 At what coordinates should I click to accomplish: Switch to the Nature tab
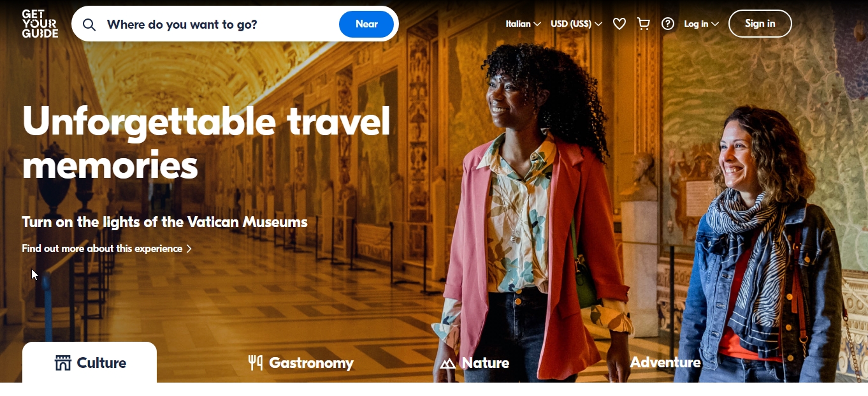point(475,363)
